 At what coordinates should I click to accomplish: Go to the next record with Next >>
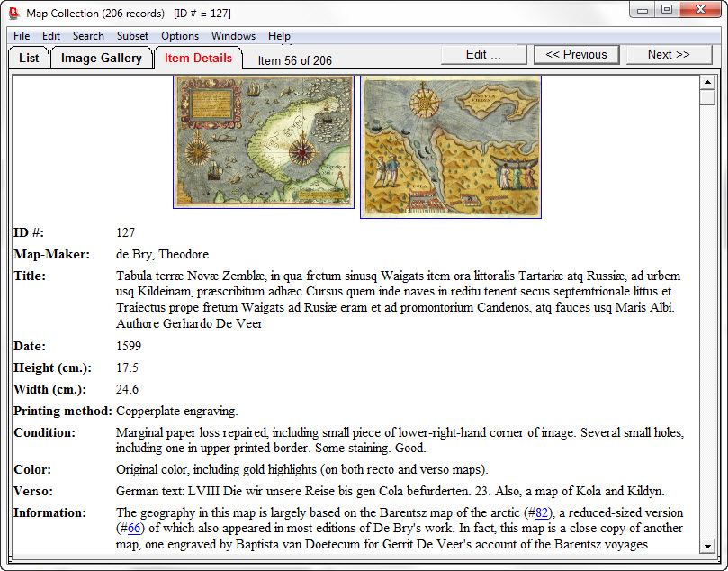coord(669,54)
